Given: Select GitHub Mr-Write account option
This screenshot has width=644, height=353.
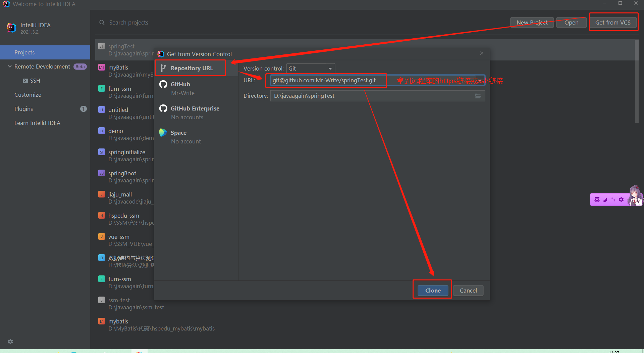Looking at the screenshot, I should point(196,88).
